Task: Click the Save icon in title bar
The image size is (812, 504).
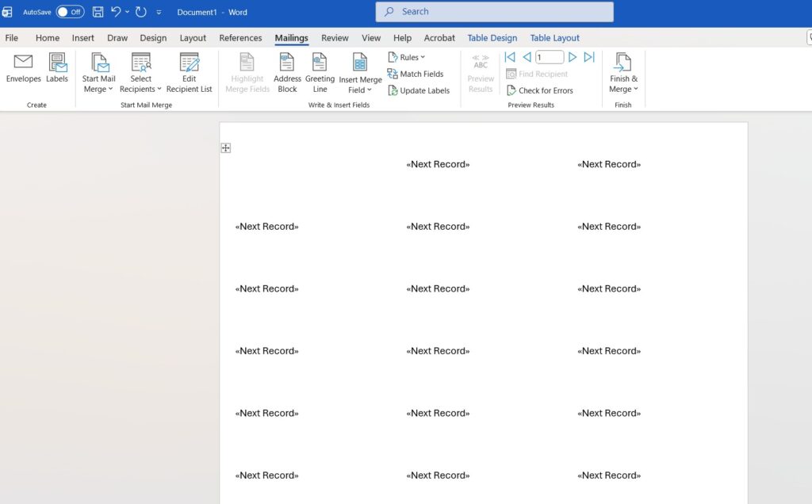Action: click(98, 12)
